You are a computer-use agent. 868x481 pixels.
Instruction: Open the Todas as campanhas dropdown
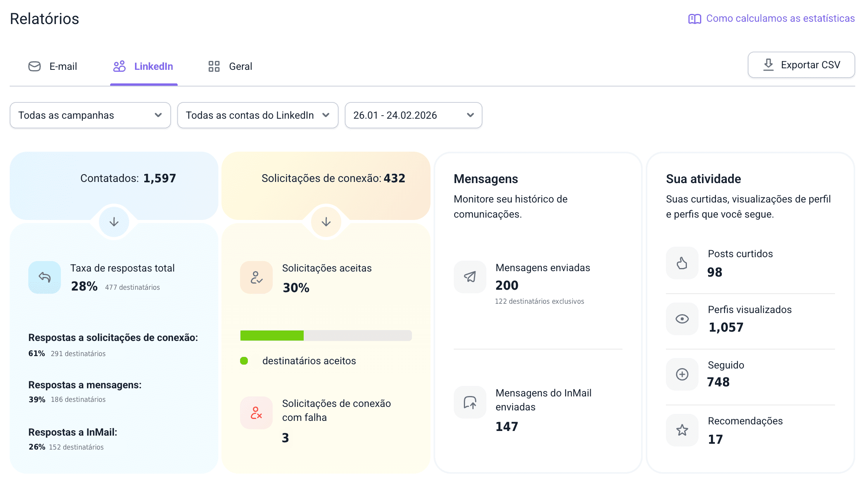pyautogui.click(x=90, y=115)
